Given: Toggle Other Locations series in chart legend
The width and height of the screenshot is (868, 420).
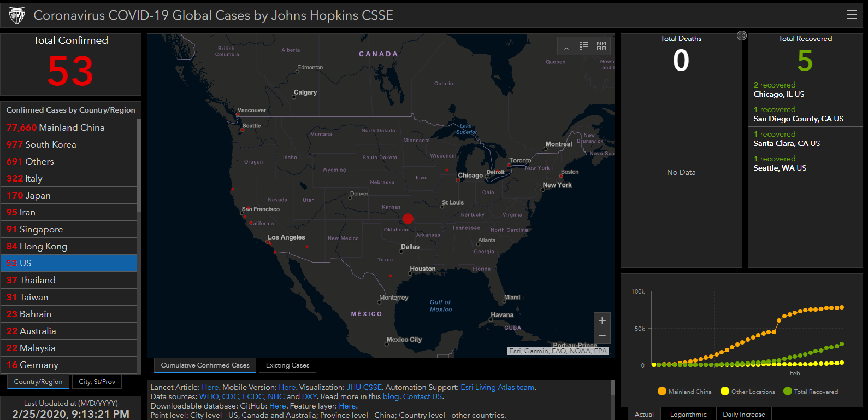Looking at the screenshot, I should [x=747, y=392].
